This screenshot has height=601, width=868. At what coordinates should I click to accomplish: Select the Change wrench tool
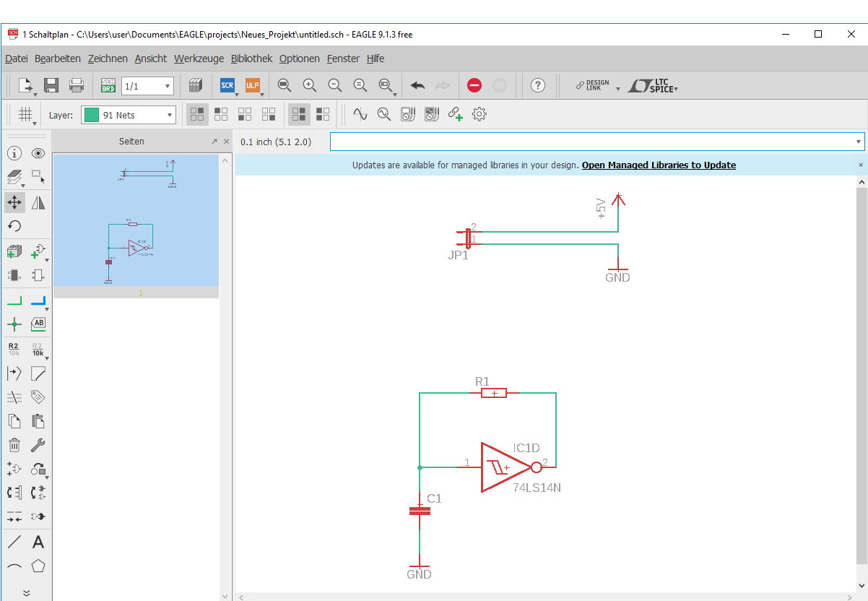click(38, 445)
